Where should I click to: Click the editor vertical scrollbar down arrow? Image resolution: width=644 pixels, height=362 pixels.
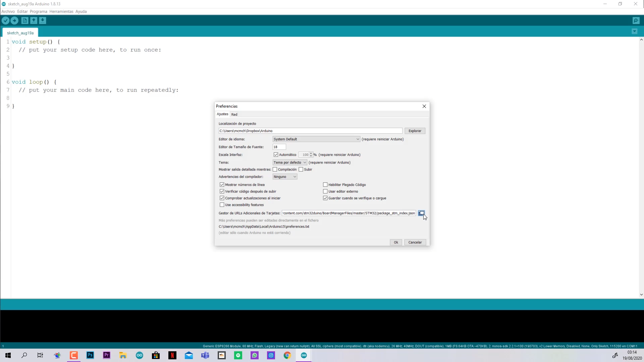coord(641,295)
